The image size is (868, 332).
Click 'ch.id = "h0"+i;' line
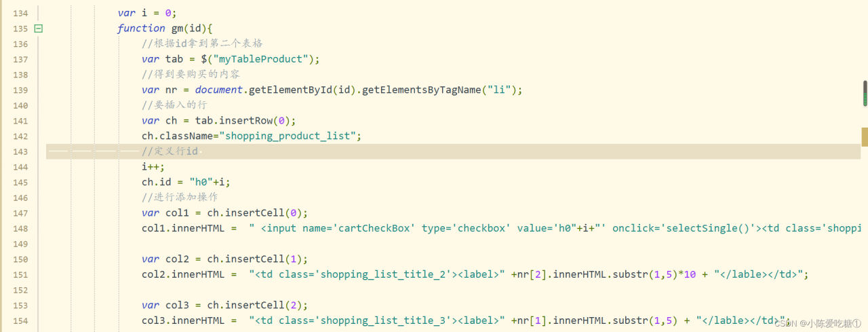coord(186,182)
